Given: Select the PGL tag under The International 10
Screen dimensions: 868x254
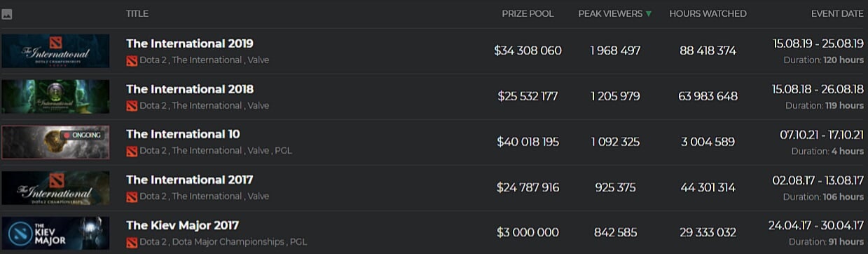Looking at the screenshot, I should tap(284, 151).
